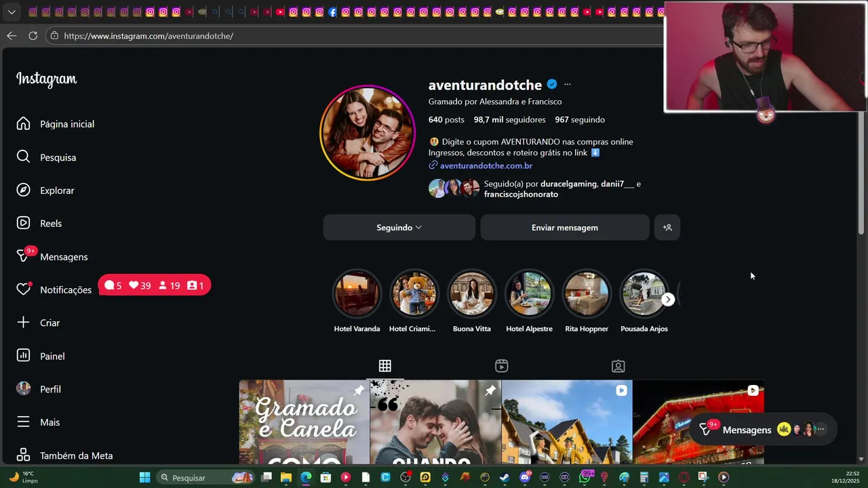Open the duracelgaming follower link

568,184
